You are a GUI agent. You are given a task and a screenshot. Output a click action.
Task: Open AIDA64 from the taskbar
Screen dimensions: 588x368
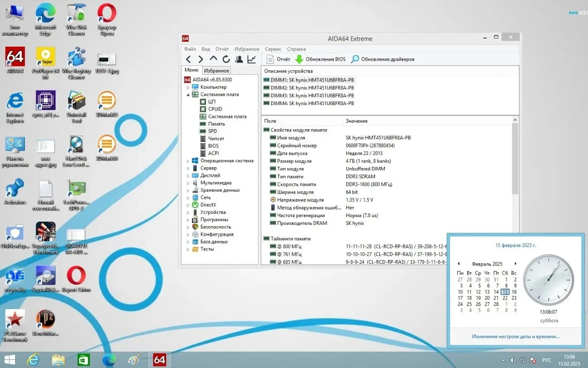(159, 359)
